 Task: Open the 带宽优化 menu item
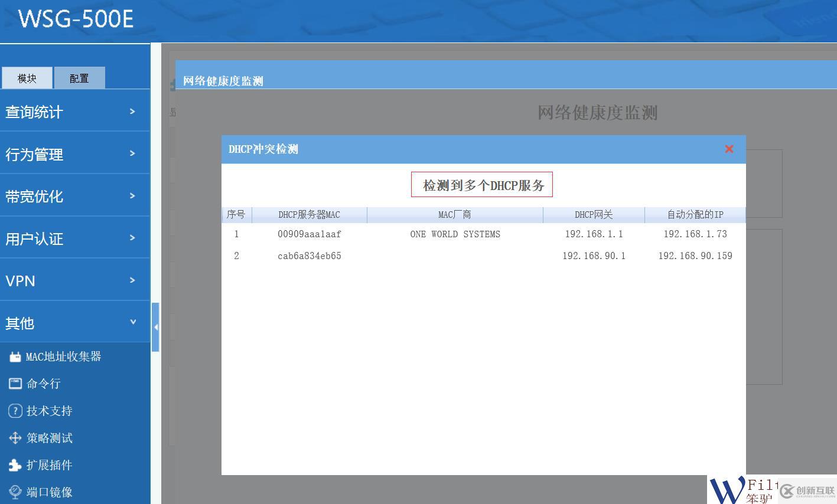[x=75, y=195]
